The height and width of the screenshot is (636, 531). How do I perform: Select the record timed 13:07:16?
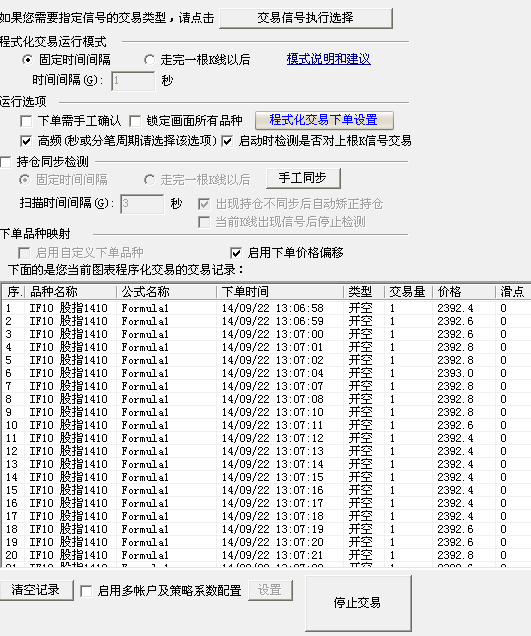point(266,490)
